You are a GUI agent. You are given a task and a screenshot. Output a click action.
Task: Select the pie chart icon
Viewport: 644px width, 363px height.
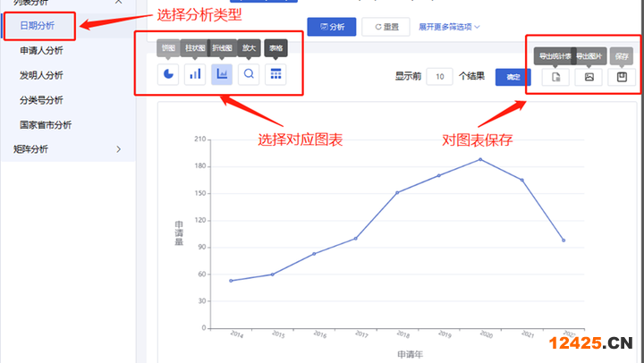(x=168, y=74)
